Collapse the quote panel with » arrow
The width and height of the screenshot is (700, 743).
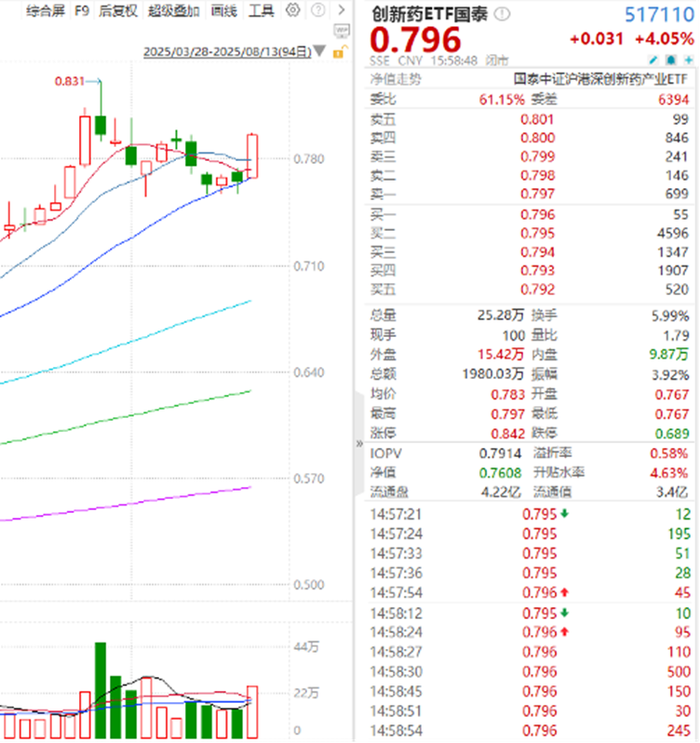click(359, 444)
